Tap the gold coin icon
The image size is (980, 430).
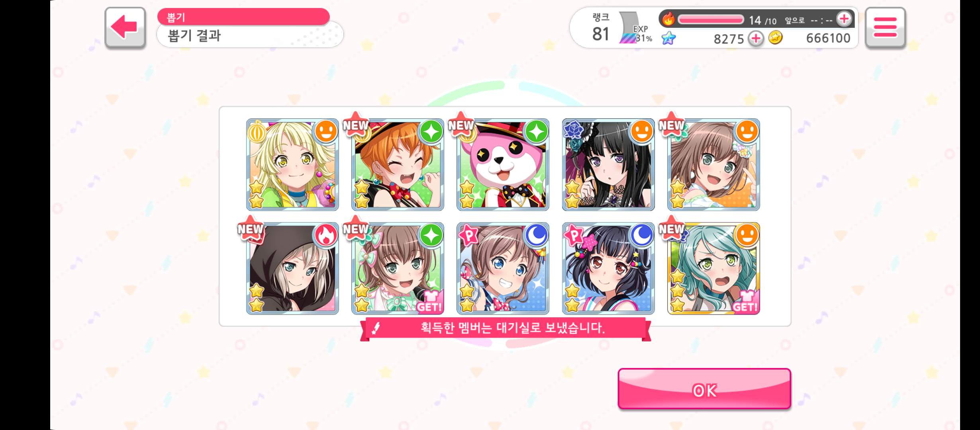pyautogui.click(x=775, y=38)
